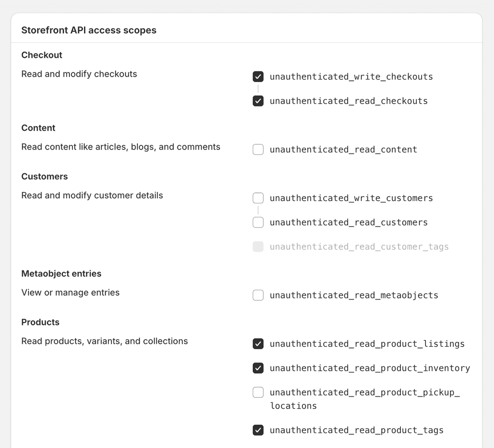Click the Read and modify checkouts description

(79, 74)
